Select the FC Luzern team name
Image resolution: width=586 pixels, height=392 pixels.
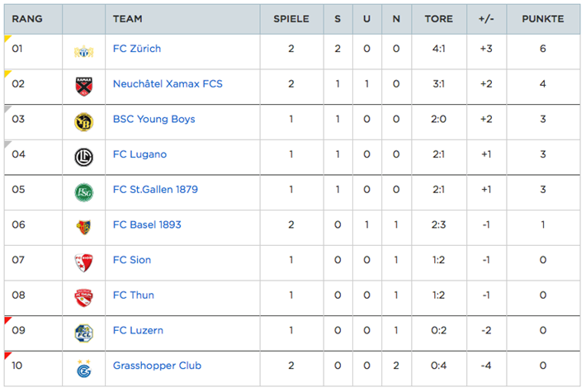point(138,330)
